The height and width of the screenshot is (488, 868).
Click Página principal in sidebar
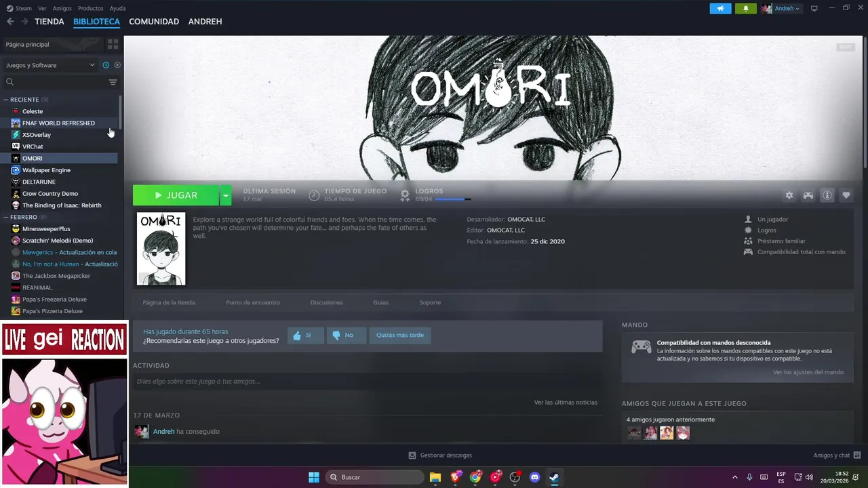pos(53,44)
